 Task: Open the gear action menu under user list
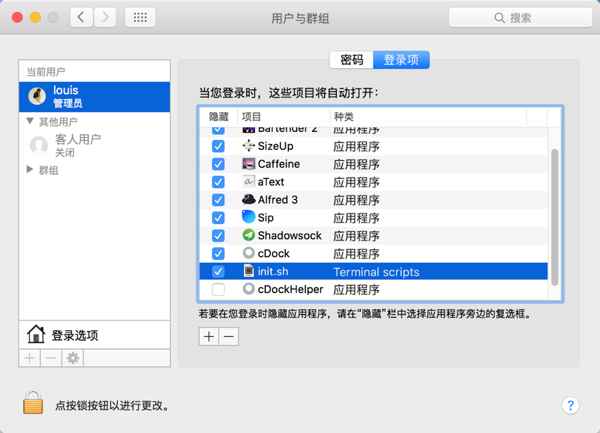[73, 358]
